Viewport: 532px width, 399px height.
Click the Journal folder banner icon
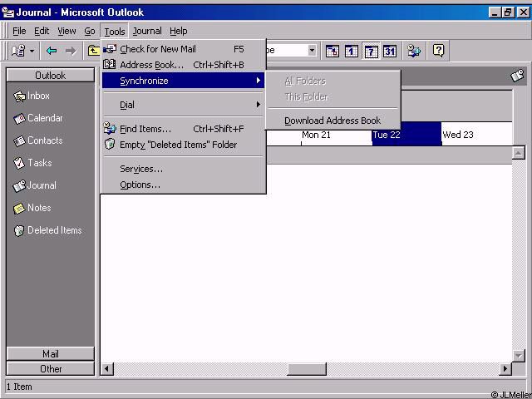[x=518, y=76]
